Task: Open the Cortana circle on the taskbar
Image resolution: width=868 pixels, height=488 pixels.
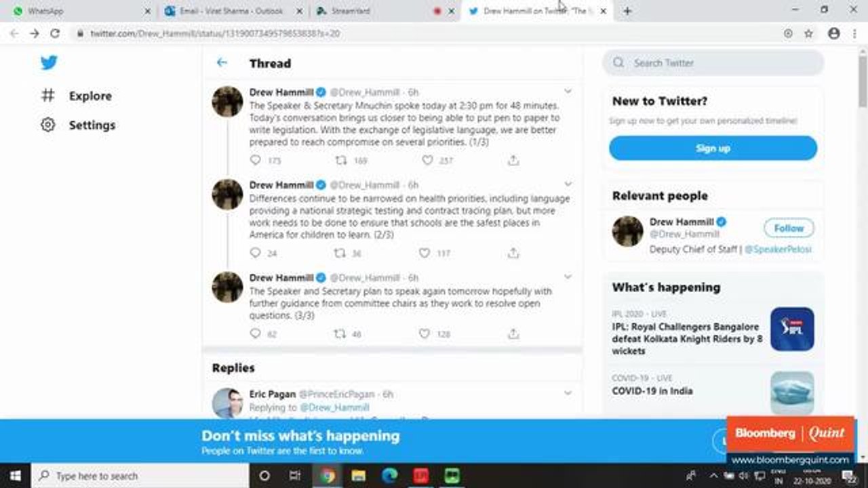Action: (264, 476)
